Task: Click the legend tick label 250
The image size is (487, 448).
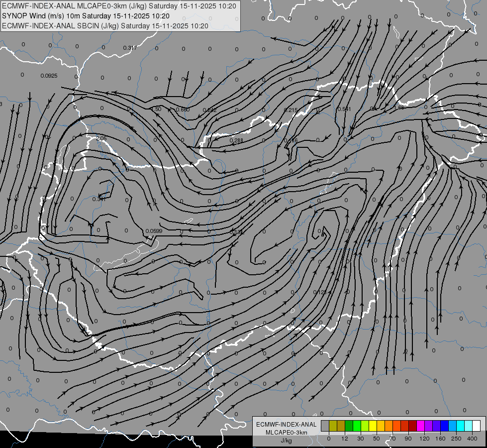Action: (456, 439)
